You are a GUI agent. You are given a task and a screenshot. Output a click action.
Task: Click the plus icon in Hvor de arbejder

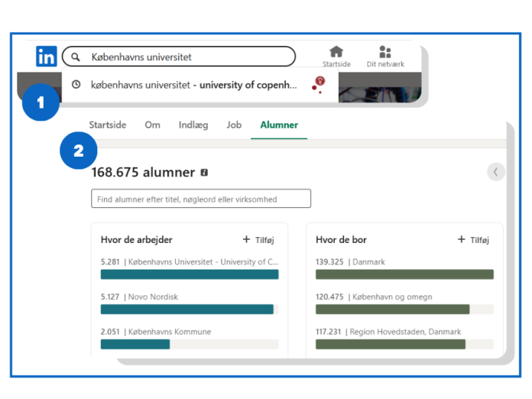coord(246,239)
